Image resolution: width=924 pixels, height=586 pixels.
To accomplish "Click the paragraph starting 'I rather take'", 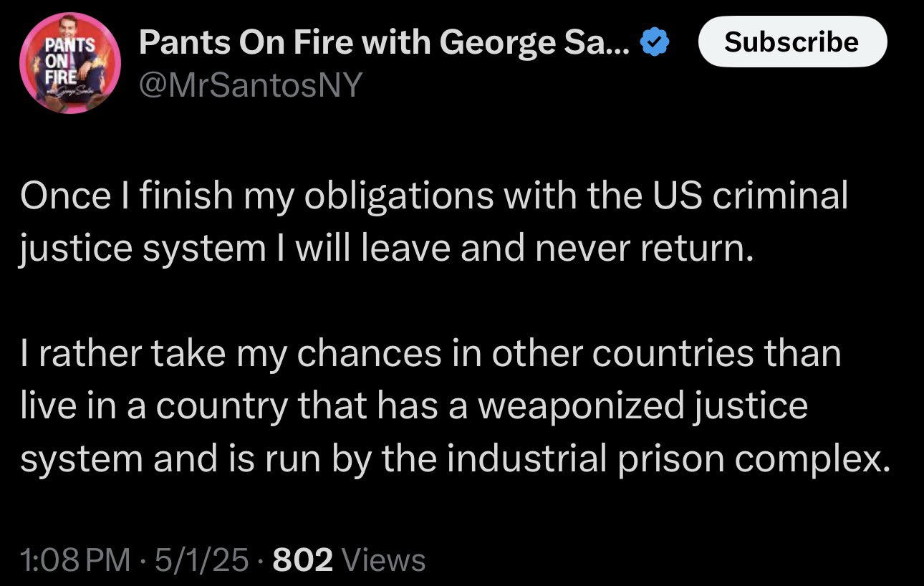I will [x=455, y=406].
